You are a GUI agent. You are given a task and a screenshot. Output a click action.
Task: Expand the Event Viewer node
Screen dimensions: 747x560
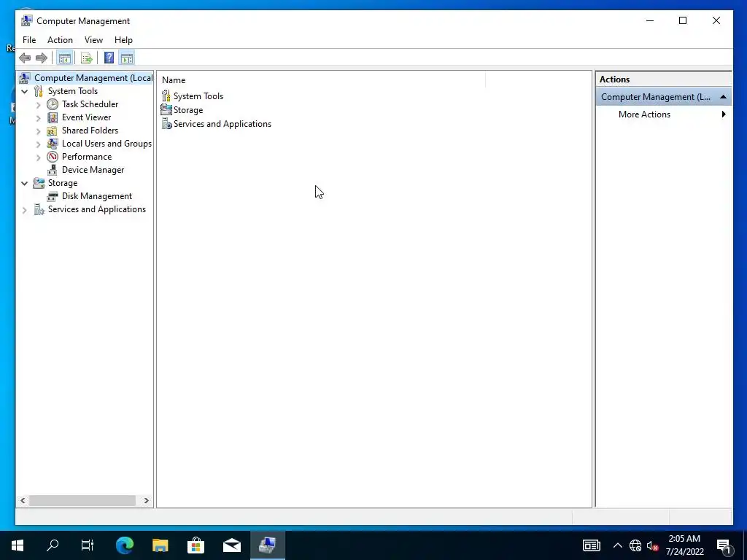[x=39, y=117]
